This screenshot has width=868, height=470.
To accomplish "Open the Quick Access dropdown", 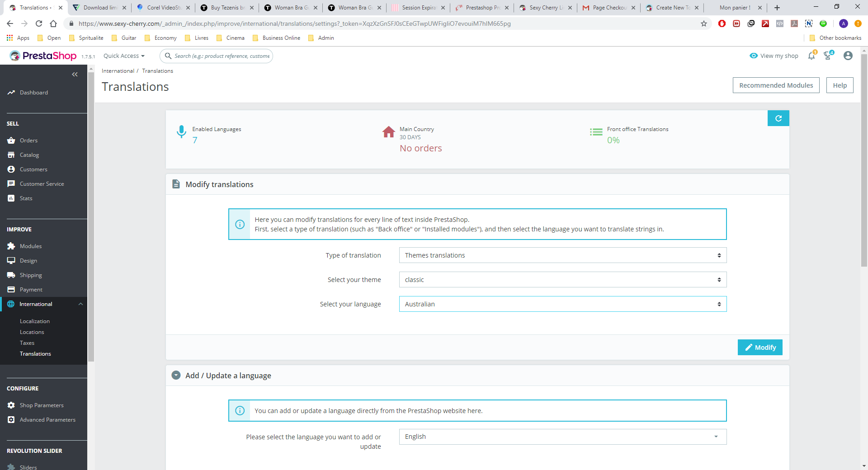I will (x=124, y=56).
